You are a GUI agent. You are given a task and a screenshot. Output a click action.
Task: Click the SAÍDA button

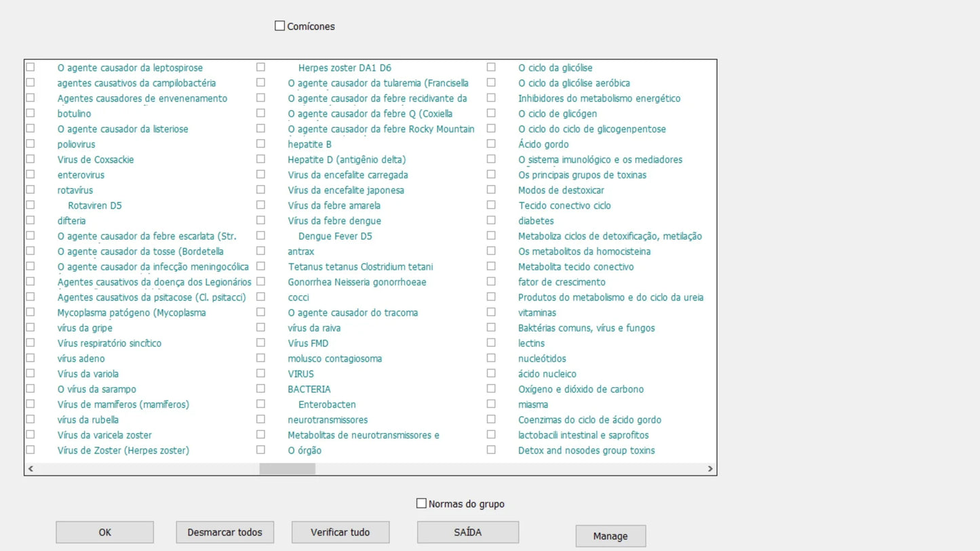468,532
